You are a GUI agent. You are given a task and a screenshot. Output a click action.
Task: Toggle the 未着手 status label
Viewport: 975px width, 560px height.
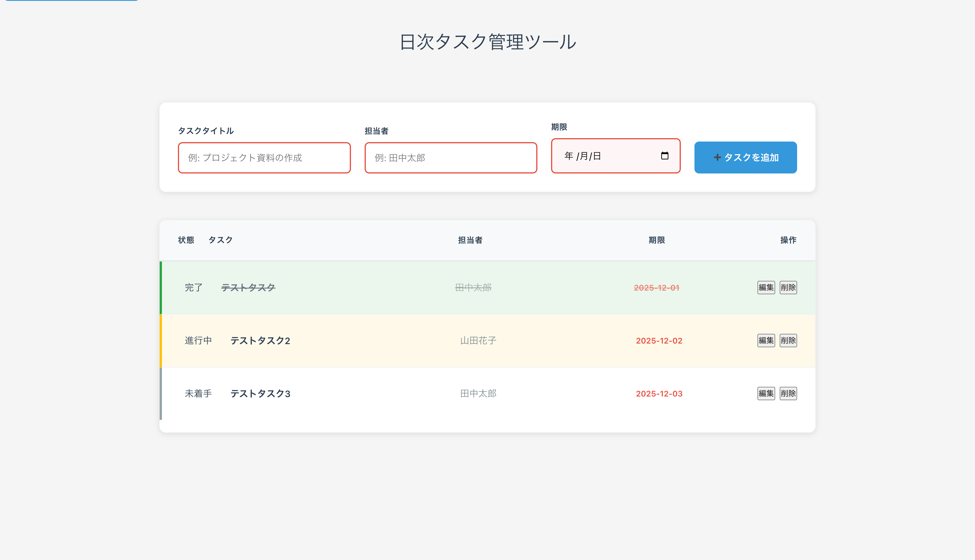[x=198, y=393]
